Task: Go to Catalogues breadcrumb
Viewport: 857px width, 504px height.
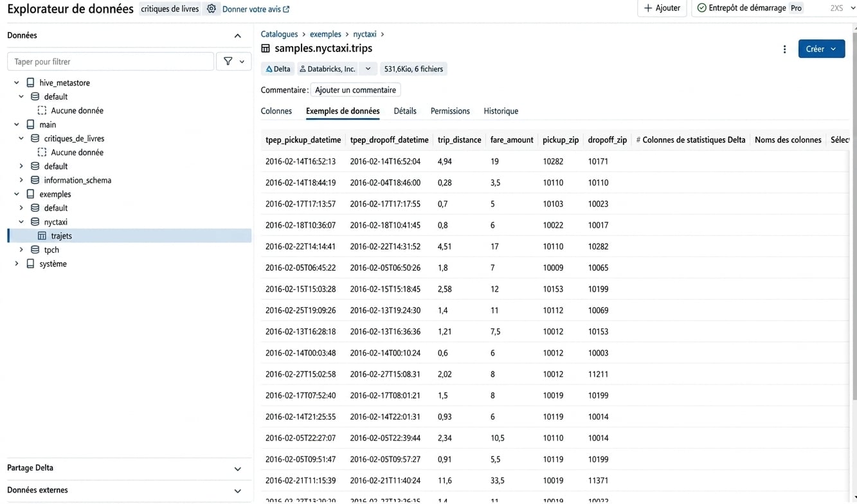Action: click(279, 35)
